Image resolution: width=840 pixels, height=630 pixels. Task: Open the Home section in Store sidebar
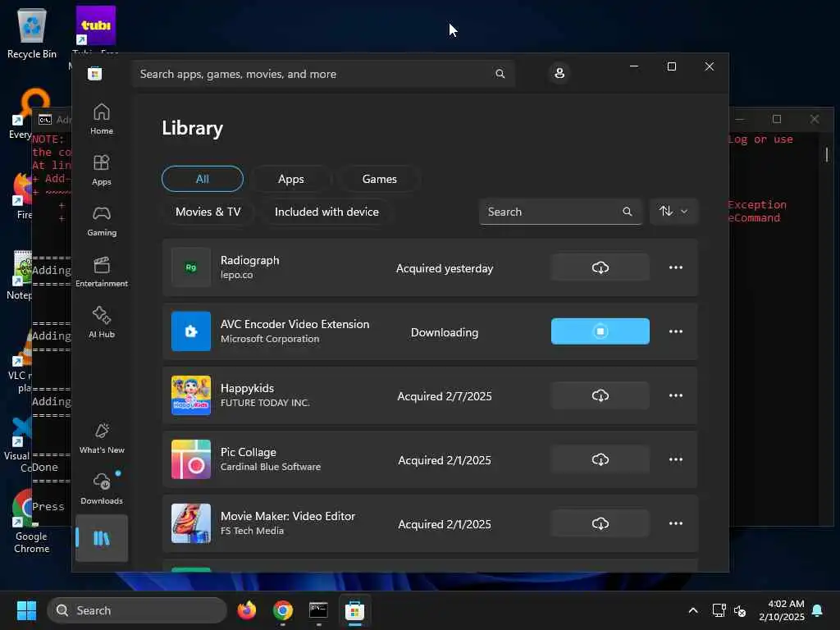(101, 119)
